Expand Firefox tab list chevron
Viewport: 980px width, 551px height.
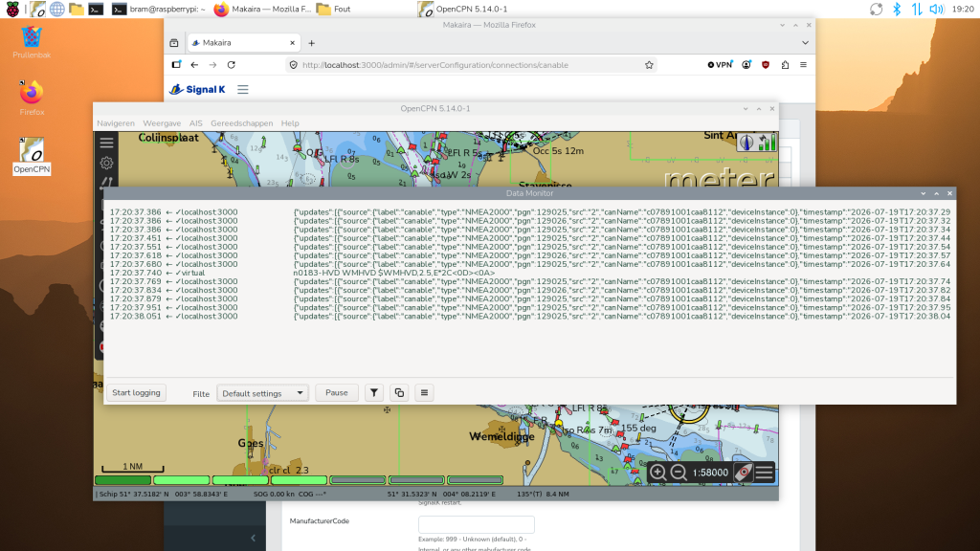805,43
